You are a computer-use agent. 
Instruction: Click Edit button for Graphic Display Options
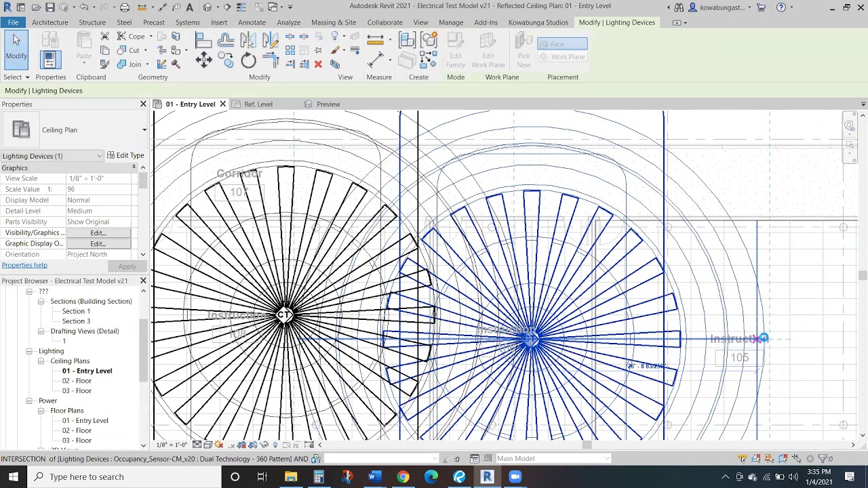click(x=98, y=244)
